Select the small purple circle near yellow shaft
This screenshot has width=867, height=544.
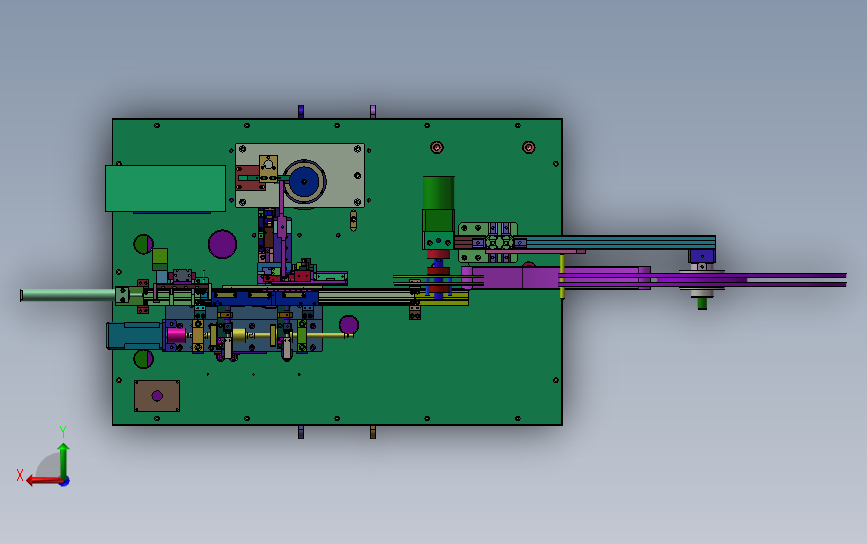[349, 325]
